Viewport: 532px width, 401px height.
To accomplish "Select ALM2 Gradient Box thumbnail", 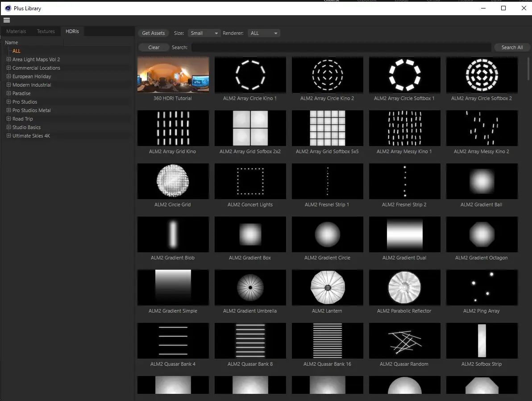I will (x=250, y=234).
